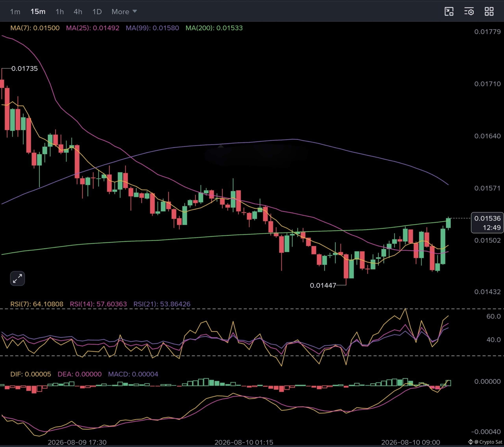
Task: Click the DIF: 0.00005 value
Action: point(31,374)
